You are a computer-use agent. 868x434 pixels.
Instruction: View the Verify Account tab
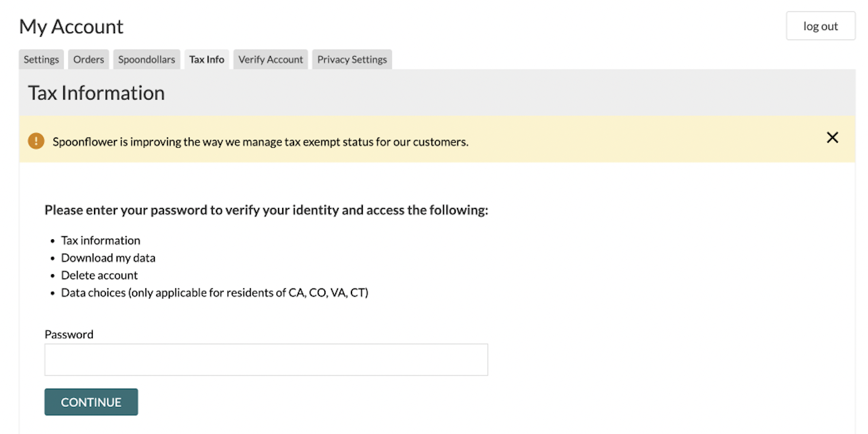pos(270,59)
